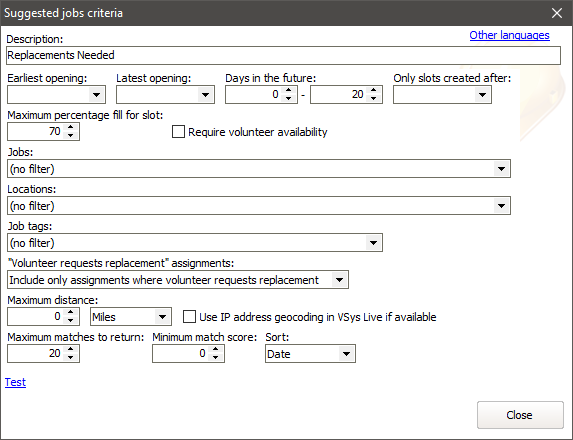Toggle Use IP address geocoding checkbox

pyautogui.click(x=189, y=316)
